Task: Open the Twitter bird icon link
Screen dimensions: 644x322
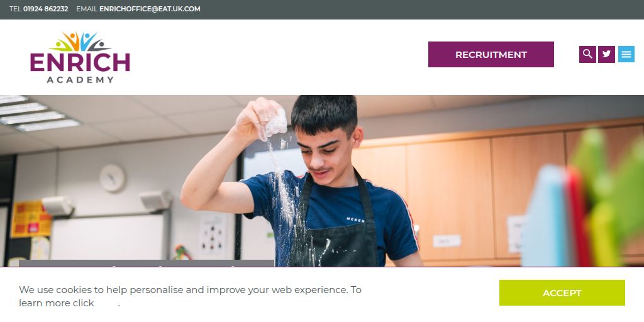Action: pyautogui.click(x=606, y=54)
